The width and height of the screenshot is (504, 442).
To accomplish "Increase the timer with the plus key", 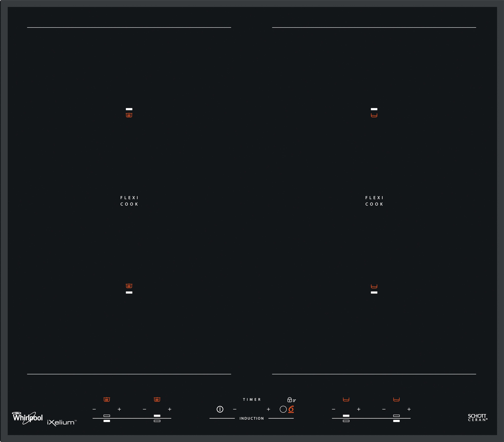I will 268,409.
